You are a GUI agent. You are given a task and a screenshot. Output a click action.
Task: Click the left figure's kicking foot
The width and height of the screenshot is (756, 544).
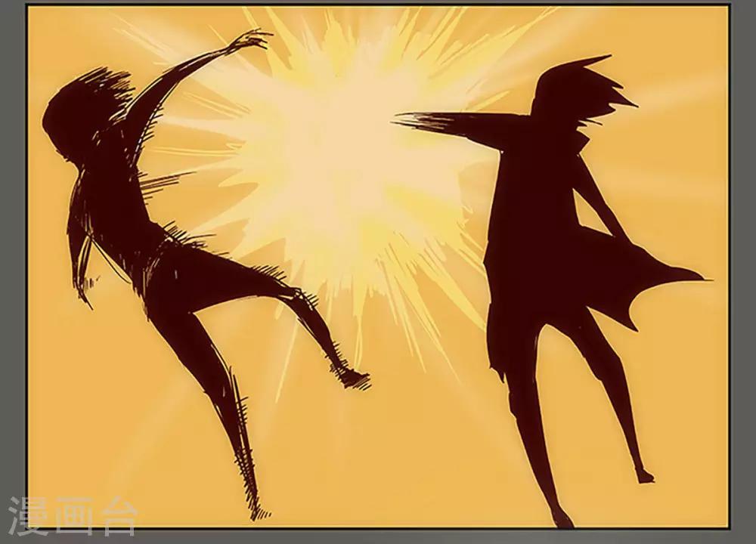(354, 378)
